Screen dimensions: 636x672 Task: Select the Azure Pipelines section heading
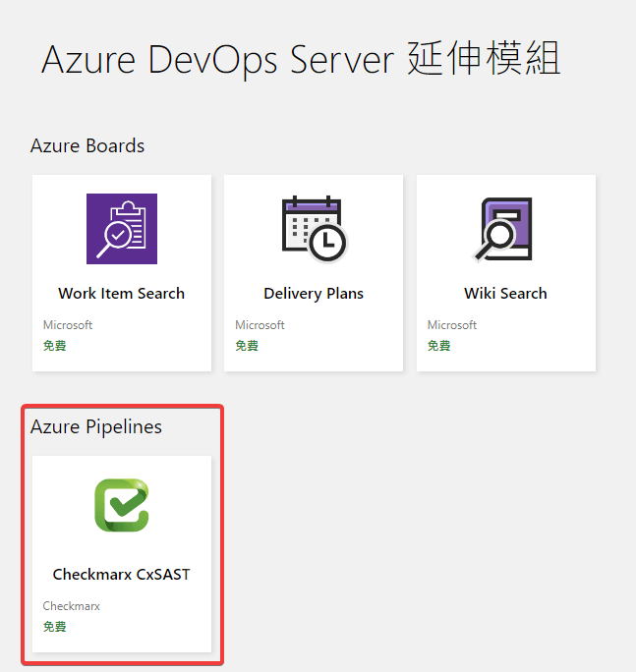pyautogui.click(x=96, y=427)
